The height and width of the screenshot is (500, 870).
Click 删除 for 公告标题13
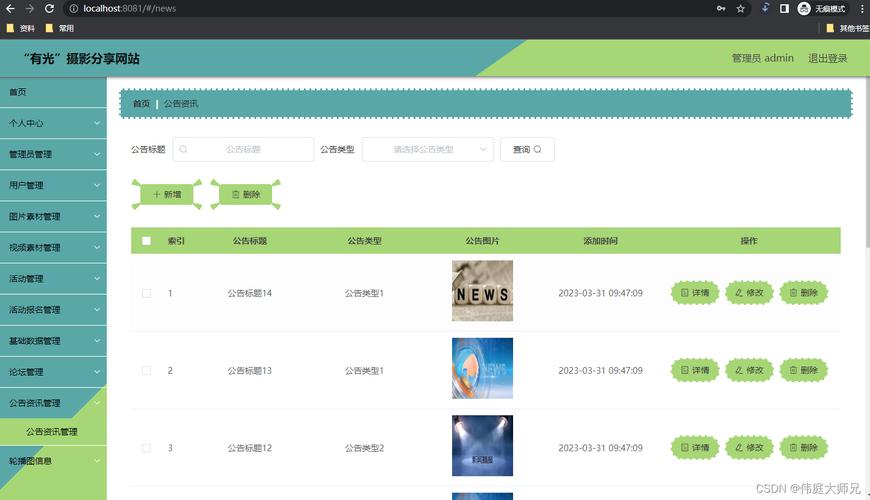point(803,370)
